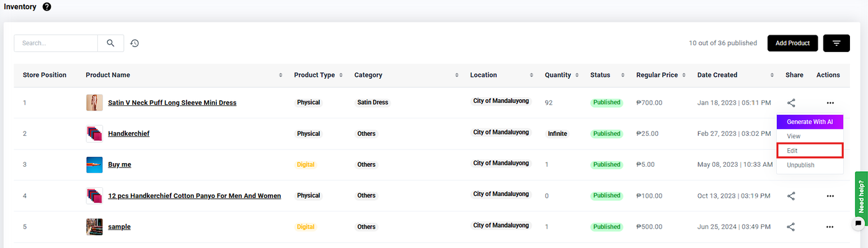The height and width of the screenshot is (248, 868).
Task: Sort by Date Created column
Action: 772,75
